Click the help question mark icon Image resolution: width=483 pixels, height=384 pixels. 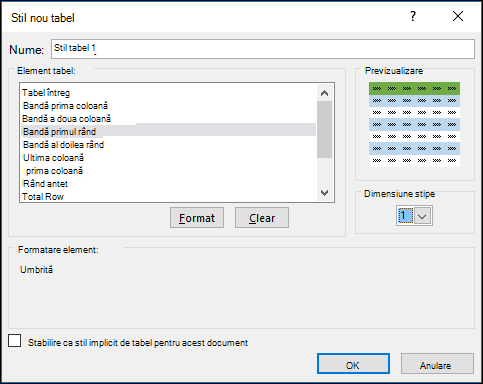[x=413, y=16]
